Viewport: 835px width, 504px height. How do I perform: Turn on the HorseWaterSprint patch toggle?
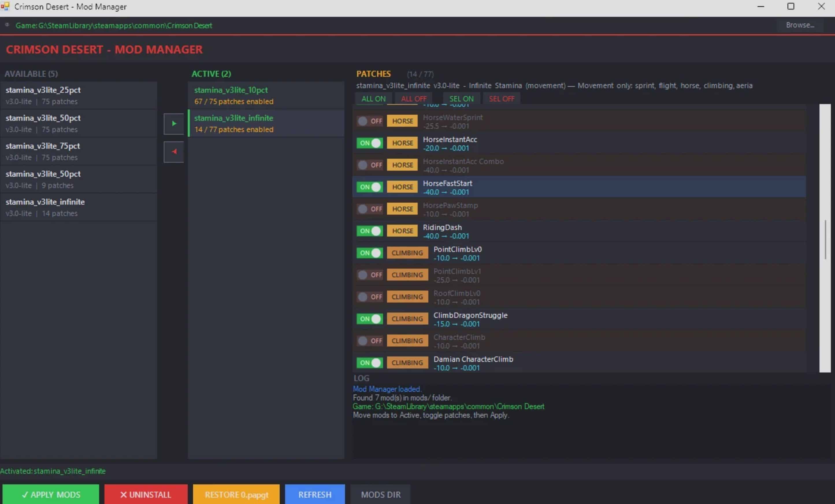[x=369, y=121]
